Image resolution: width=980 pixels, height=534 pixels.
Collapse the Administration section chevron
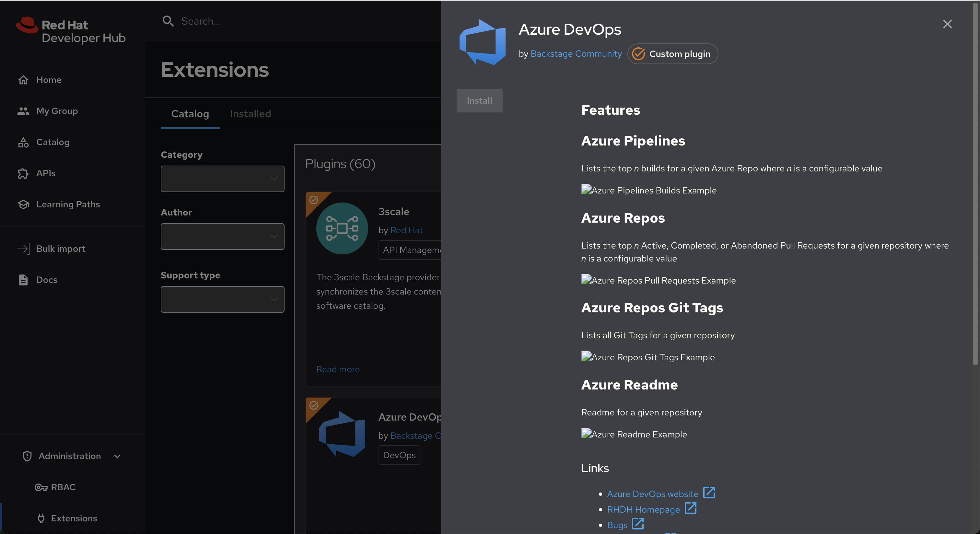pyautogui.click(x=117, y=456)
